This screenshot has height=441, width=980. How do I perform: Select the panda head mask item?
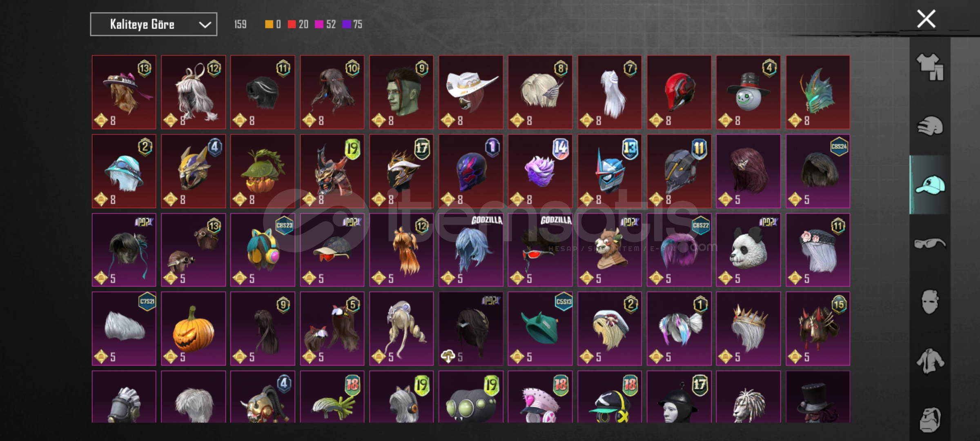coord(748,250)
